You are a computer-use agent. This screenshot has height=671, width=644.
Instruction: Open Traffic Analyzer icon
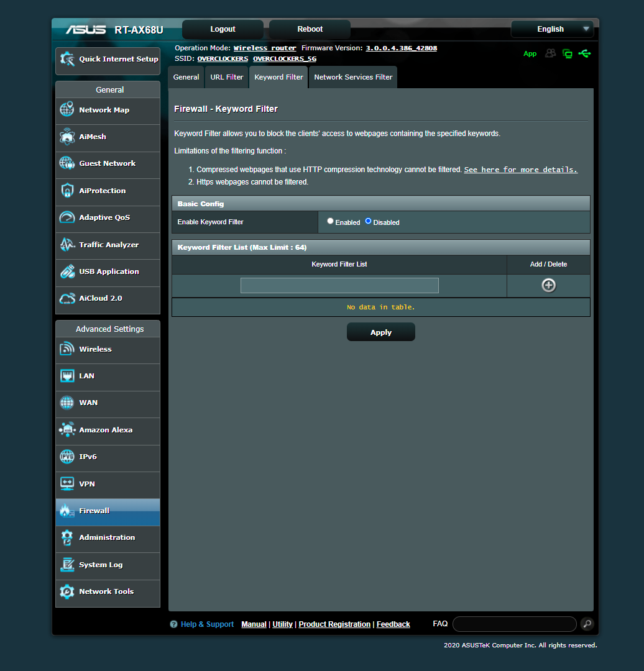click(67, 244)
